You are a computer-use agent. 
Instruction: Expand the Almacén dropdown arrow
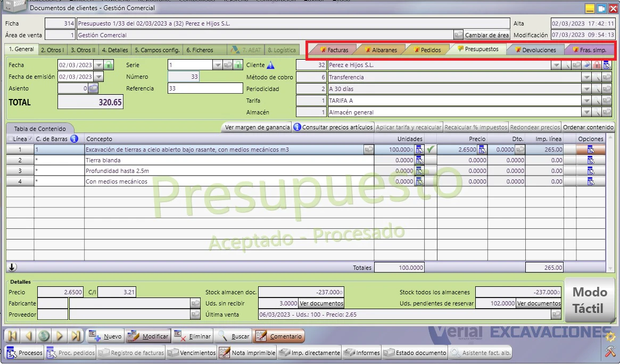(587, 112)
